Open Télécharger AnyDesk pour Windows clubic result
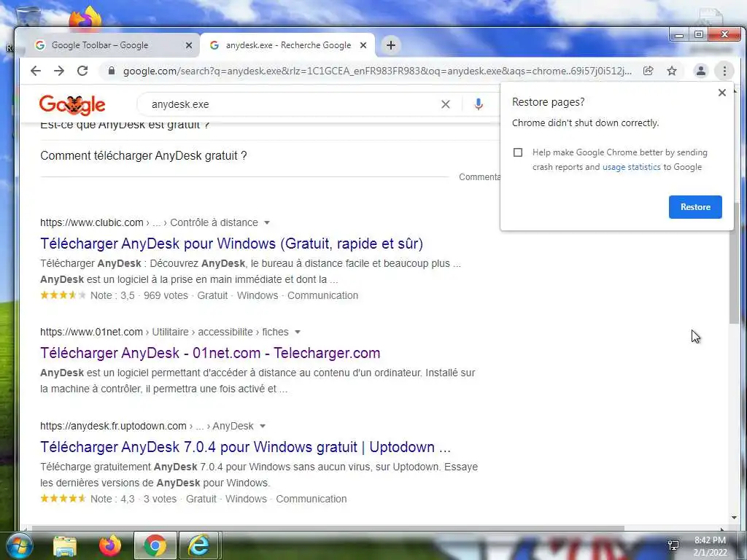Image resolution: width=747 pixels, height=560 pixels. [x=231, y=244]
